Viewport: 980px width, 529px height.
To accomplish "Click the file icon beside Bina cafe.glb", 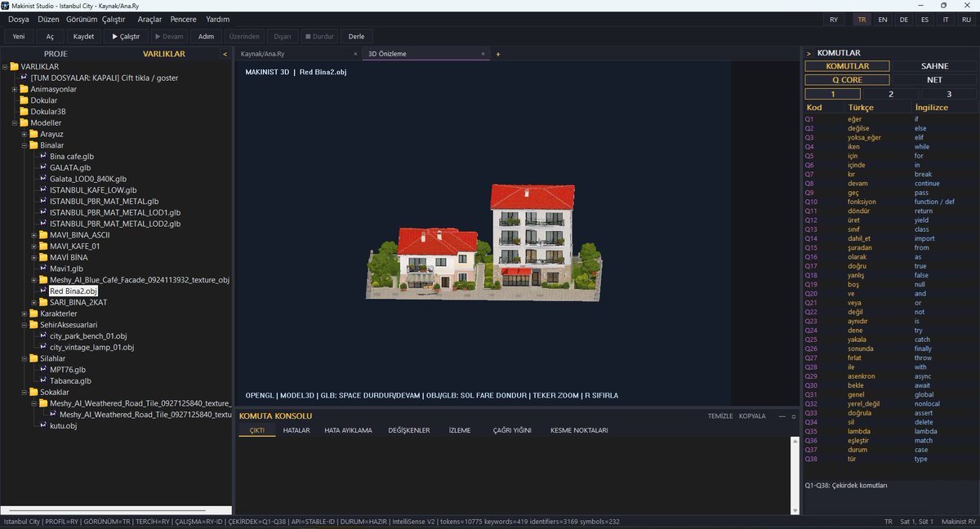I will (x=43, y=156).
